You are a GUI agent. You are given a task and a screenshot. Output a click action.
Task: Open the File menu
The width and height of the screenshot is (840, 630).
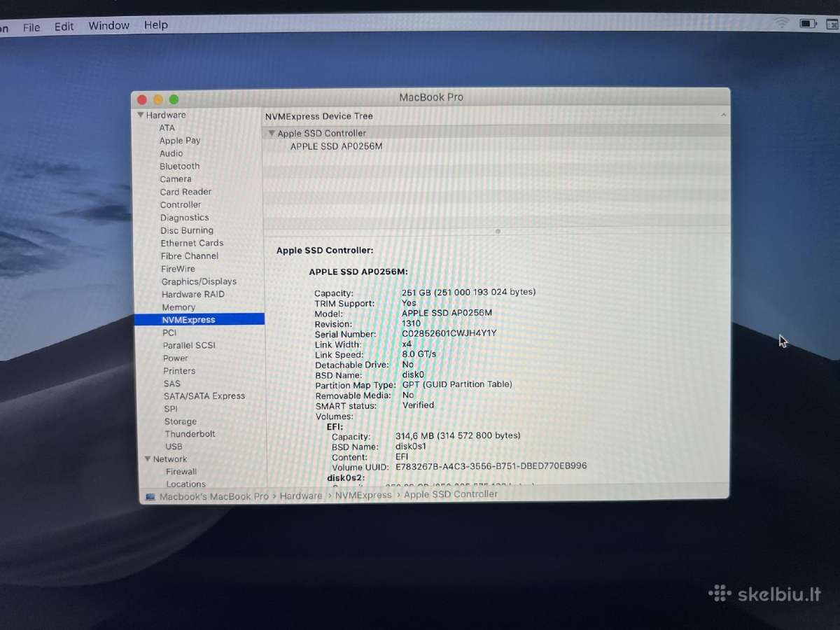click(x=31, y=27)
